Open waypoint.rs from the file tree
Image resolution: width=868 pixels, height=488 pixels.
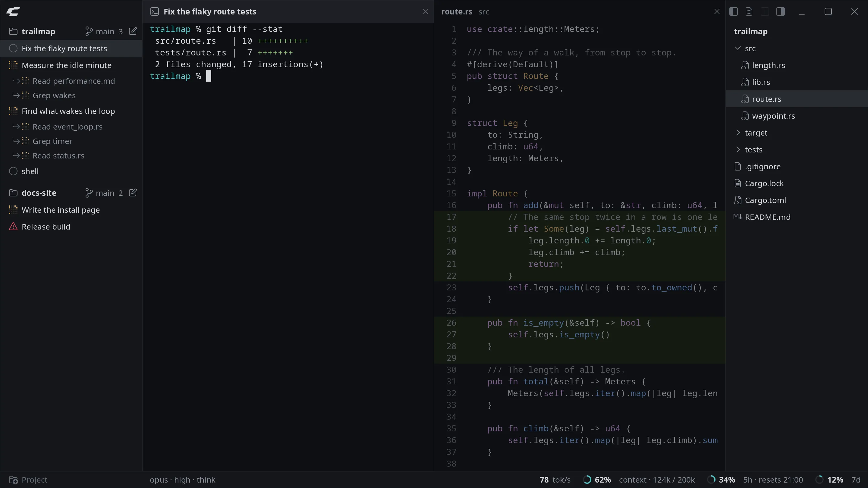click(797, 116)
